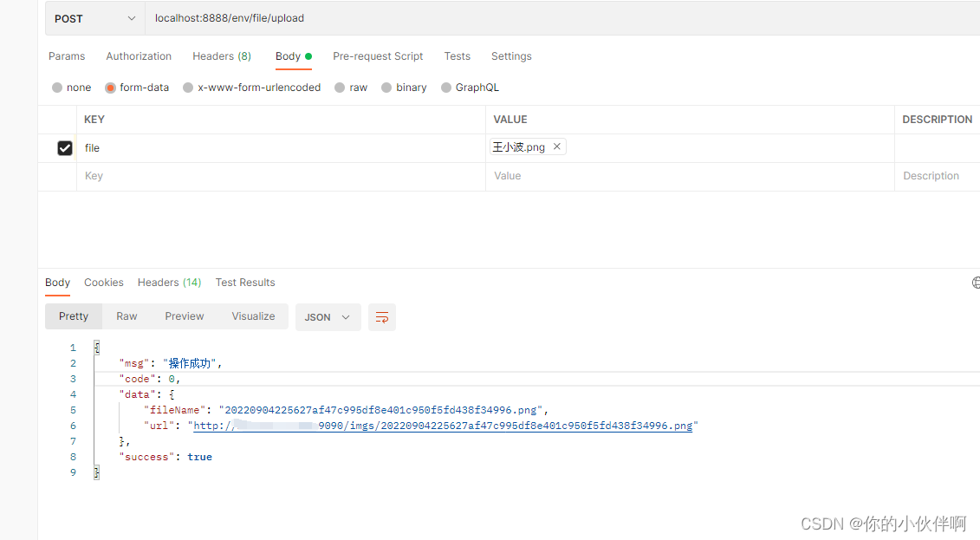Open the Cookies section of the response
This screenshot has height=540, width=980.
[x=103, y=282]
